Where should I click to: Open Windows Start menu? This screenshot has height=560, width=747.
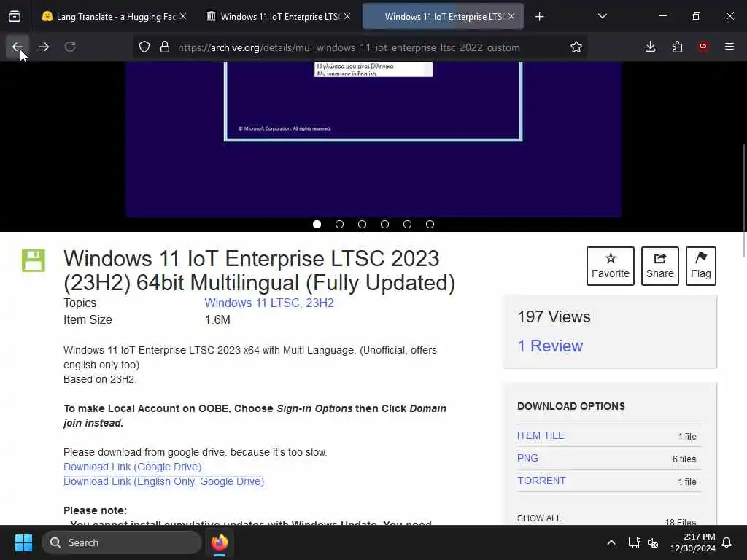(23, 542)
